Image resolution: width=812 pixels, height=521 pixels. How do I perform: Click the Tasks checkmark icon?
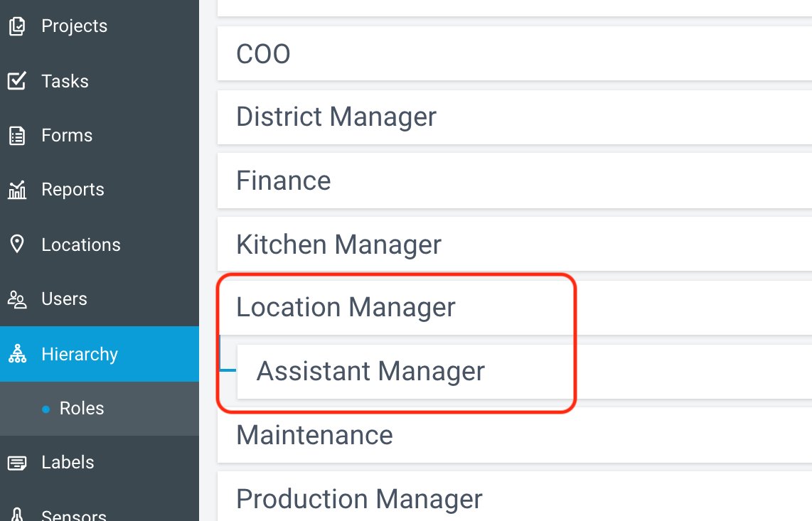click(x=16, y=81)
